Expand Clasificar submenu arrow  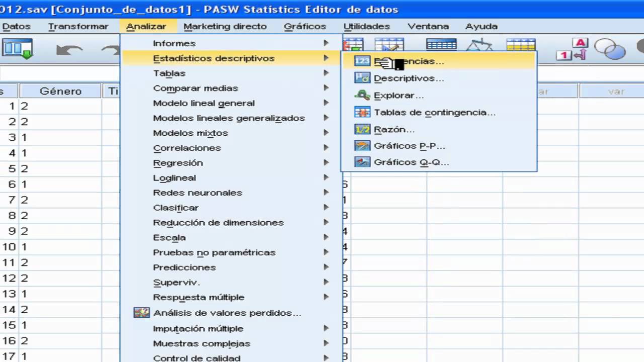click(x=326, y=207)
